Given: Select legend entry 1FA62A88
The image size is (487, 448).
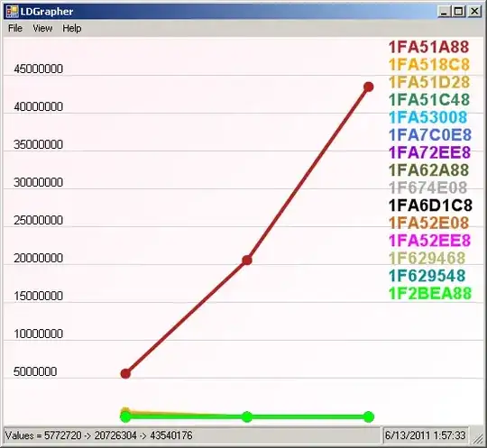Looking at the screenshot, I should click(x=428, y=169).
